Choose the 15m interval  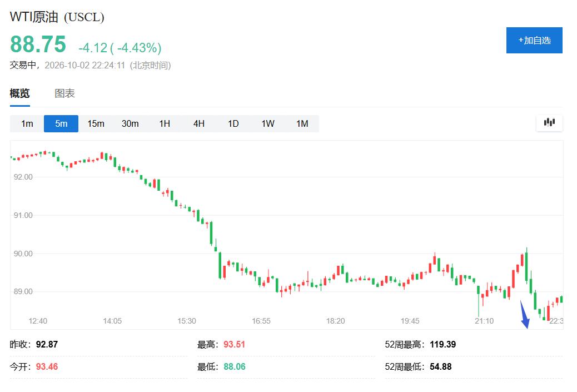pyautogui.click(x=96, y=123)
